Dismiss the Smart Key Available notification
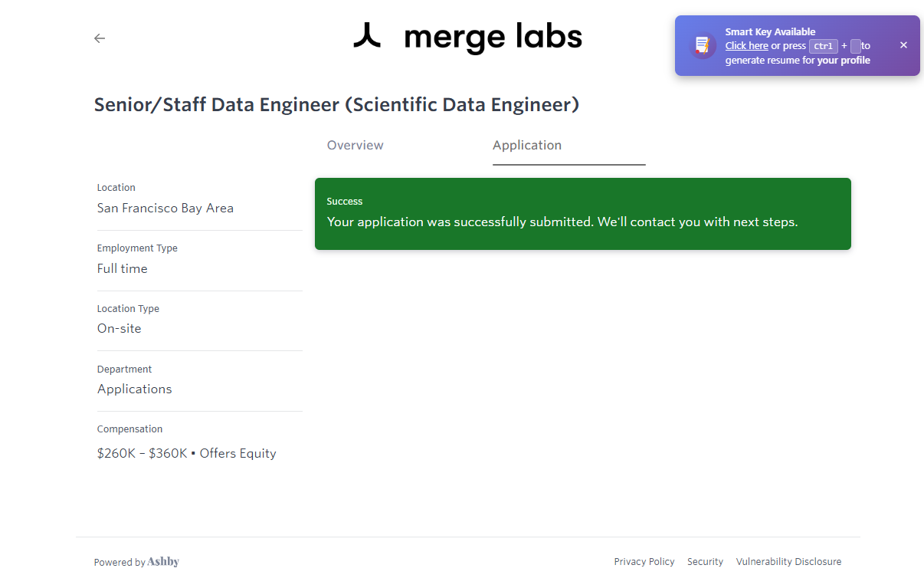 pyautogui.click(x=903, y=45)
